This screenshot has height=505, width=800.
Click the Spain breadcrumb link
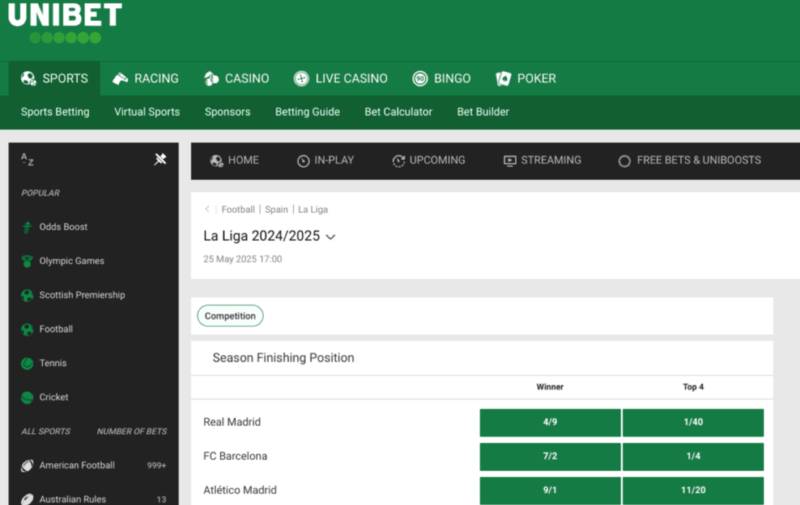click(x=276, y=210)
